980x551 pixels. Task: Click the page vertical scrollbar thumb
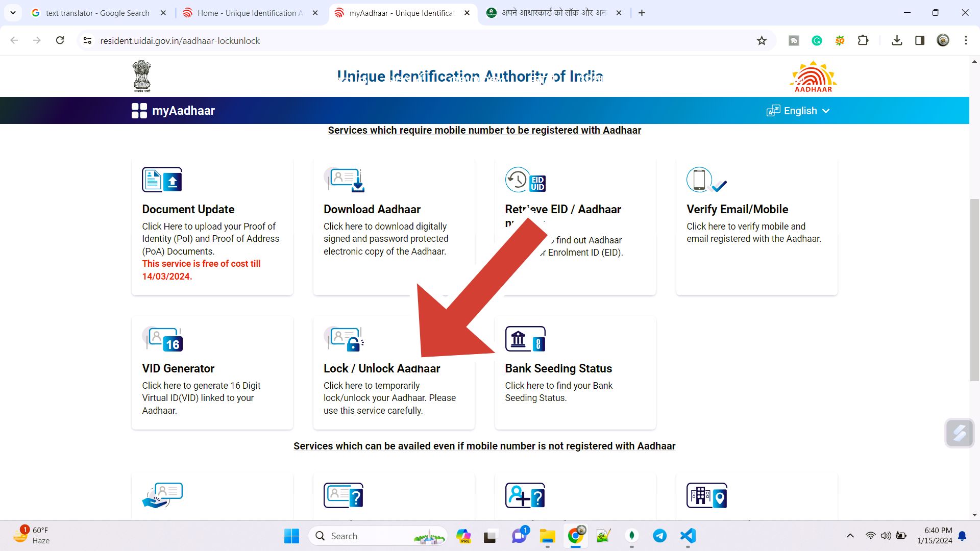click(x=974, y=289)
